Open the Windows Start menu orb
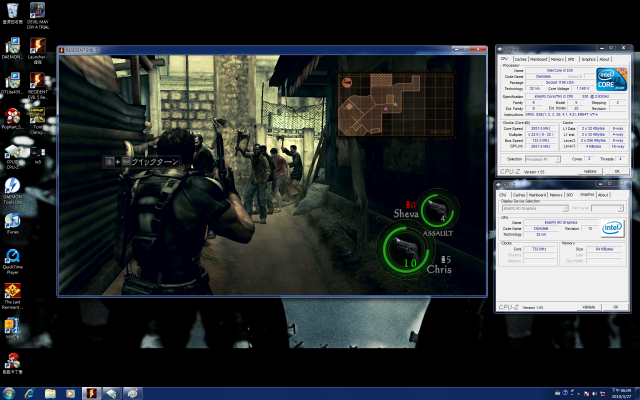This screenshot has width=640, height=400. [8, 393]
